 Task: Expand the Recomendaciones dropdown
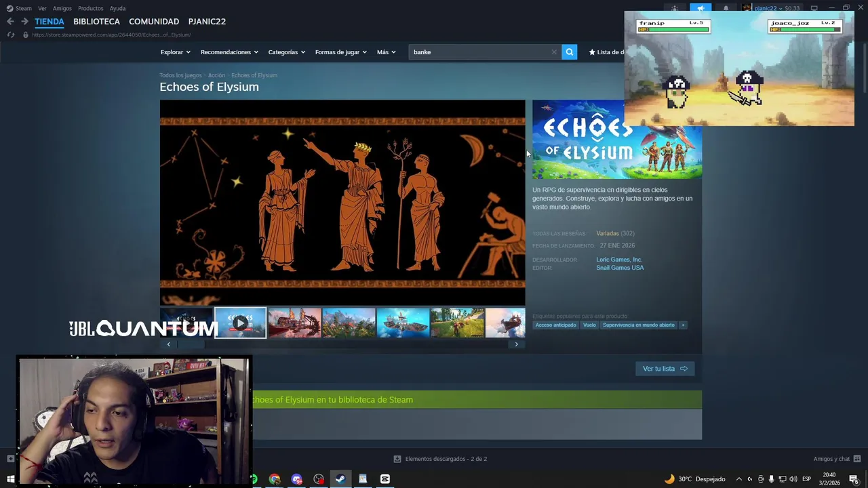(229, 52)
